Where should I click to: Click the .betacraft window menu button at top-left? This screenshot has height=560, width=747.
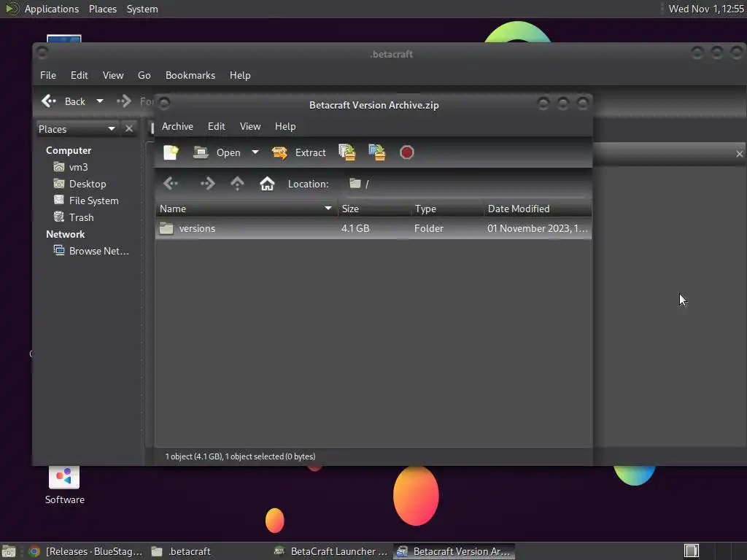point(42,52)
